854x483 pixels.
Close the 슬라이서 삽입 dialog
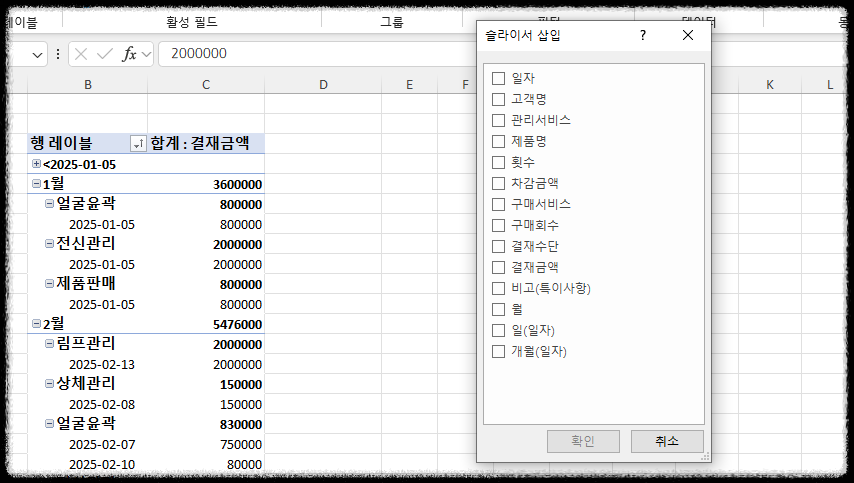pos(688,35)
